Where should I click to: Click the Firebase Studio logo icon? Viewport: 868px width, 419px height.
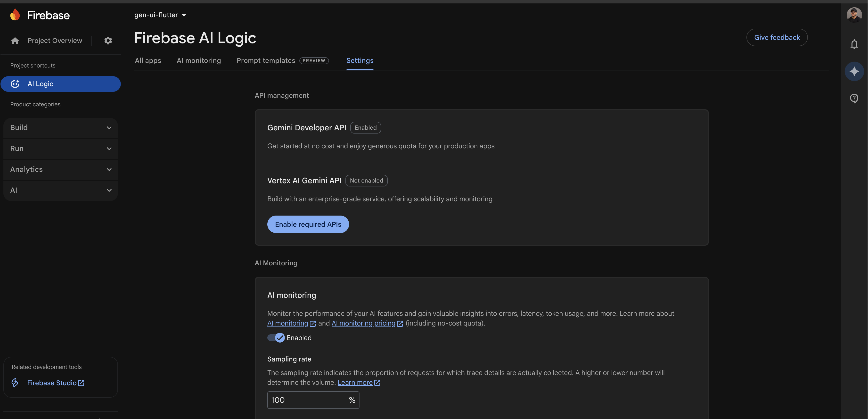15,383
